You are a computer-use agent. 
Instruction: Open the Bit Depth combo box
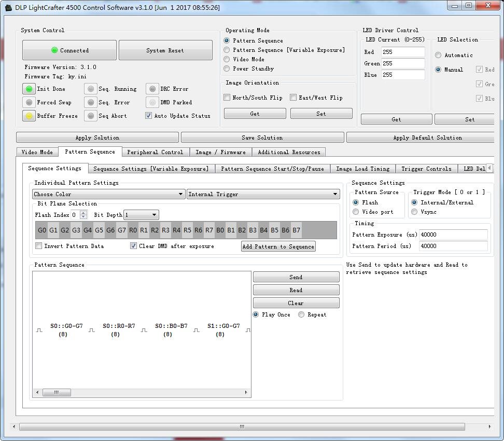[x=141, y=215]
